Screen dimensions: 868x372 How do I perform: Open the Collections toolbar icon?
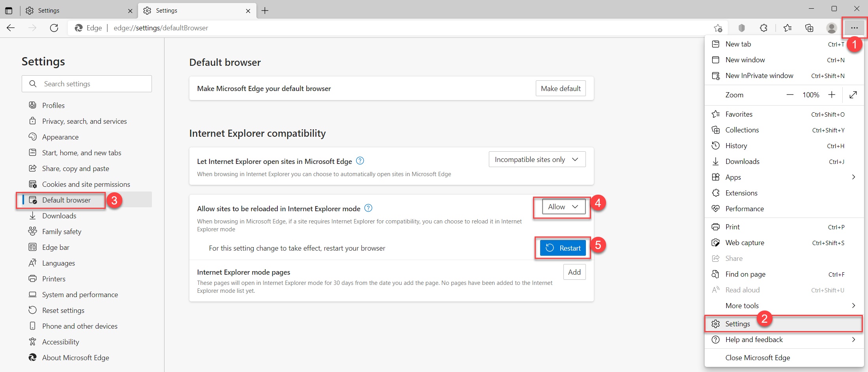pyautogui.click(x=809, y=28)
